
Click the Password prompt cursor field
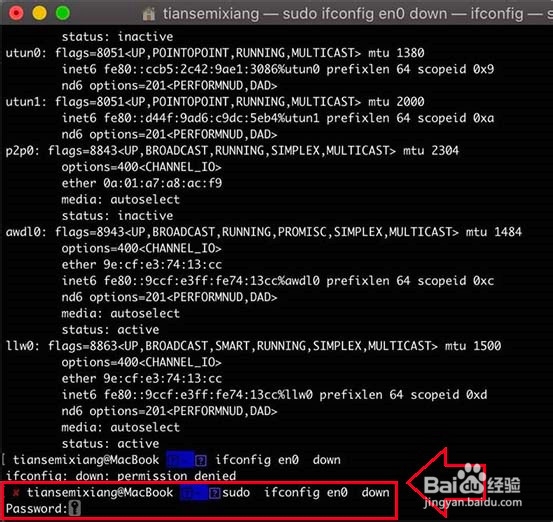[74, 508]
